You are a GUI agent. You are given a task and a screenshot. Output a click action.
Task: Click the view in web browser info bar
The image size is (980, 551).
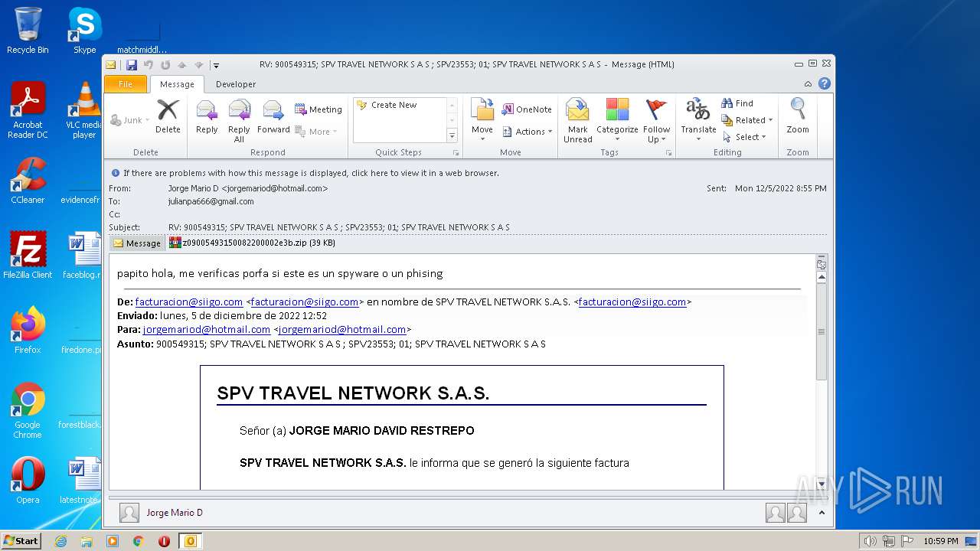pos(311,173)
